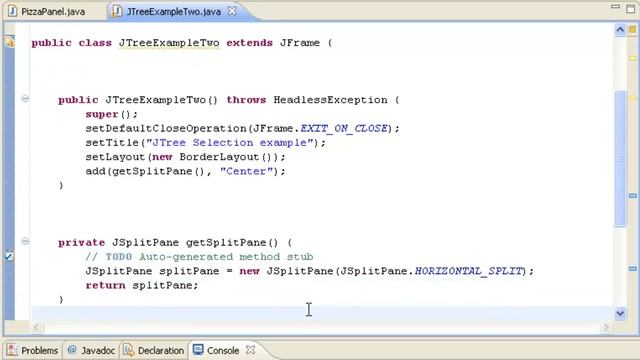Switch to the PizzaPanel.java tab
This screenshot has width=640, height=360.
pyautogui.click(x=53, y=11)
